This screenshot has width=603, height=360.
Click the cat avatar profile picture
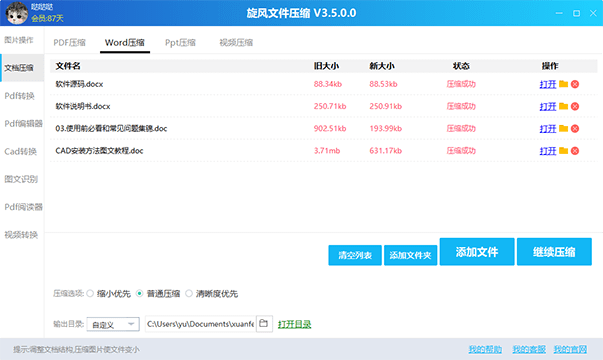point(17,13)
